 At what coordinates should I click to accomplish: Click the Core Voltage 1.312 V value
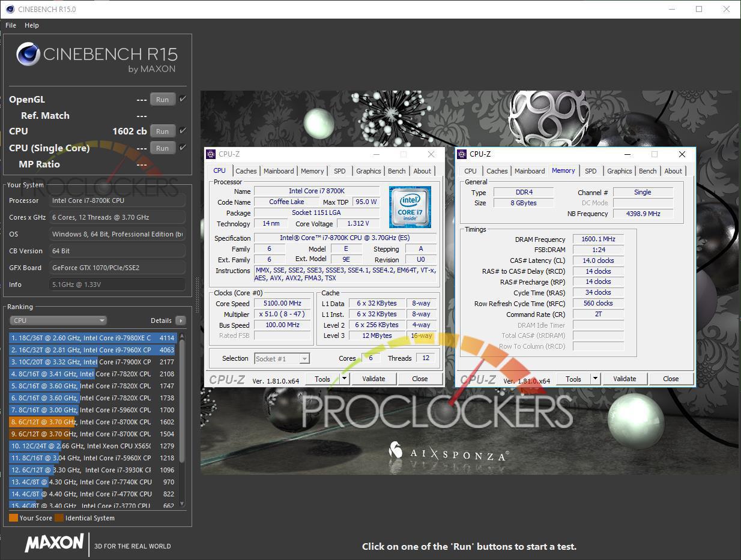358,223
